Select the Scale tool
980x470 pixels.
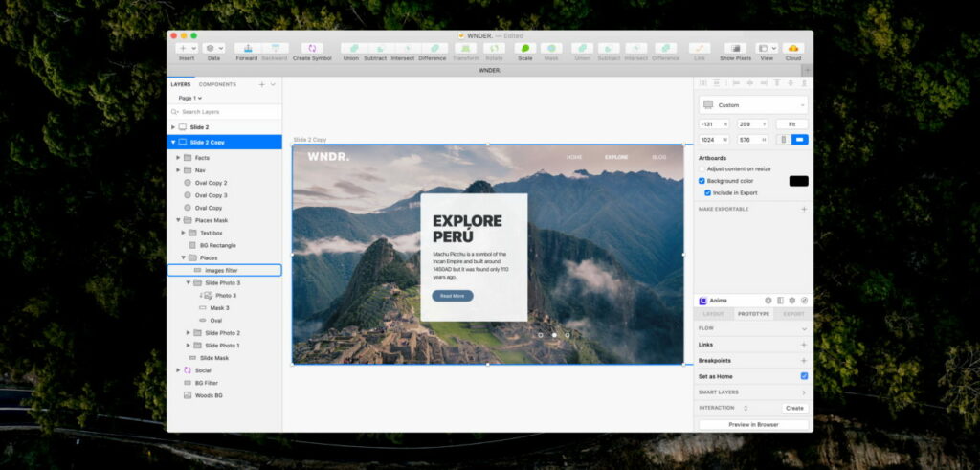(x=524, y=48)
